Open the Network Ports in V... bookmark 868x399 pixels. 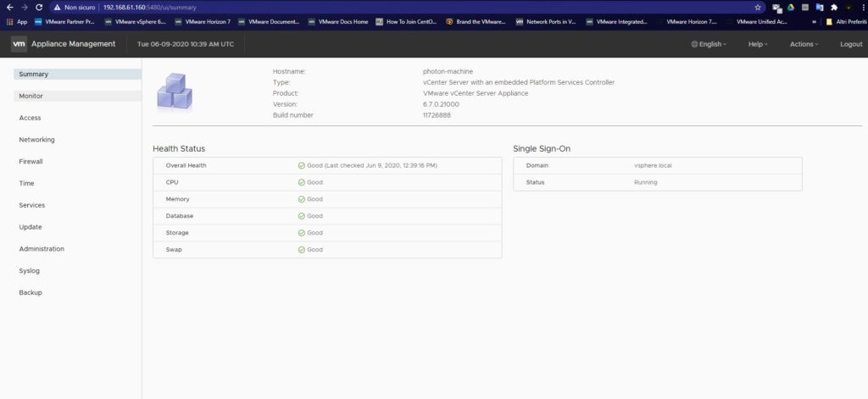tap(546, 21)
